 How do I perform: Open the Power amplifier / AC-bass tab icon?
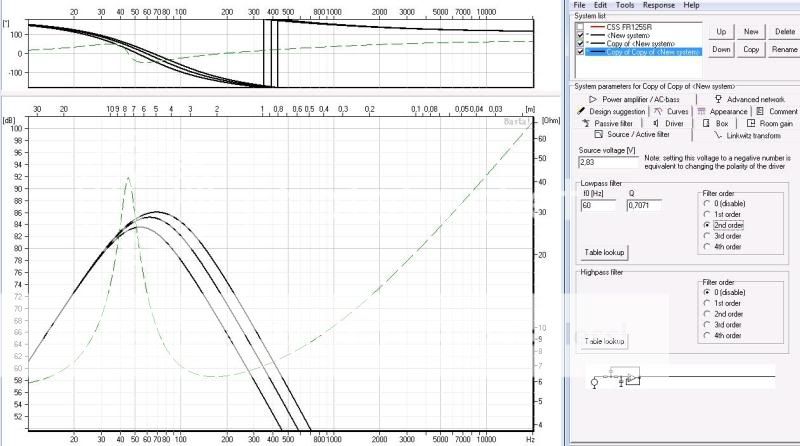pos(593,99)
